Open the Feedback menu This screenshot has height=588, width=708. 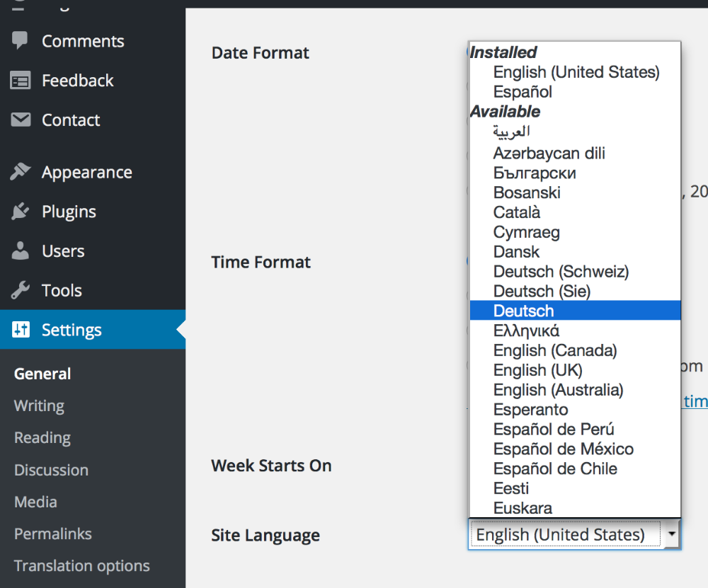[x=93, y=81]
